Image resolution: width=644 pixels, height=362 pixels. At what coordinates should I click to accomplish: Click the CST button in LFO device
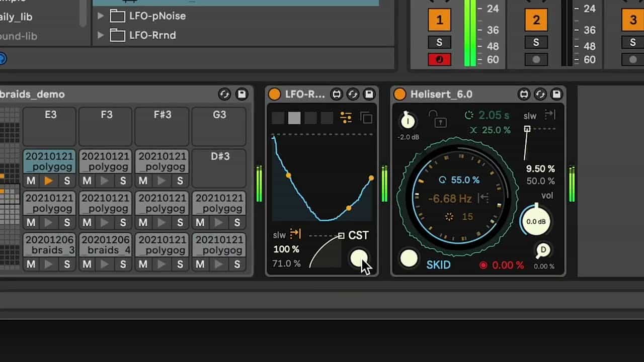point(358,235)
